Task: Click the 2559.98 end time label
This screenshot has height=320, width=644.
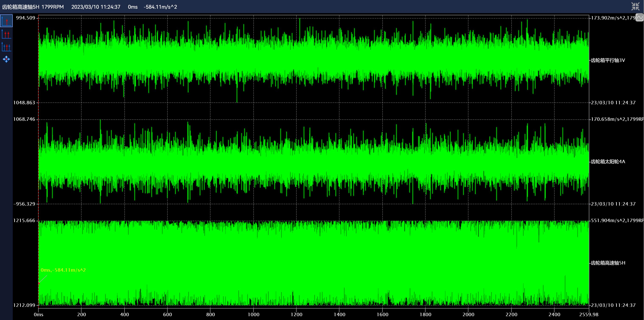Action: click(x=589, y=314)
